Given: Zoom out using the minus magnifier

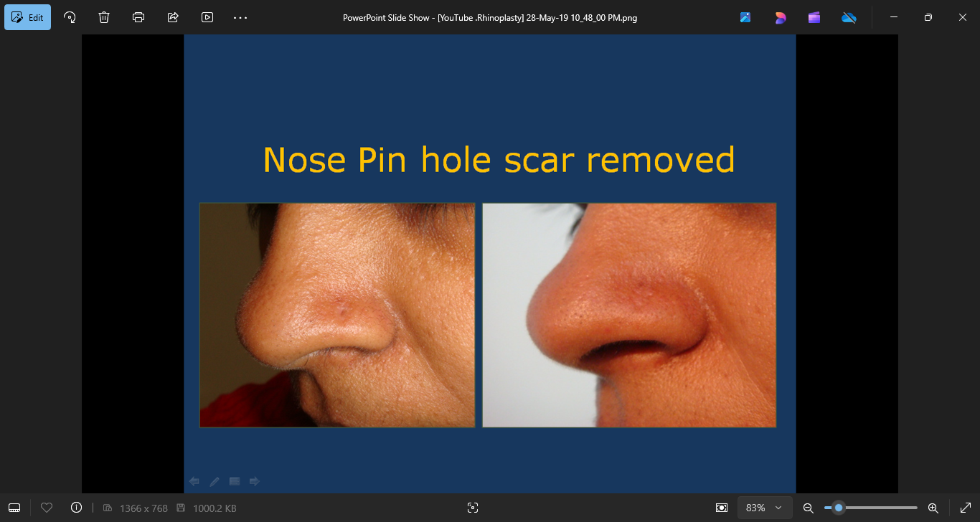Looking at the screenshot, I should [808, 508].
